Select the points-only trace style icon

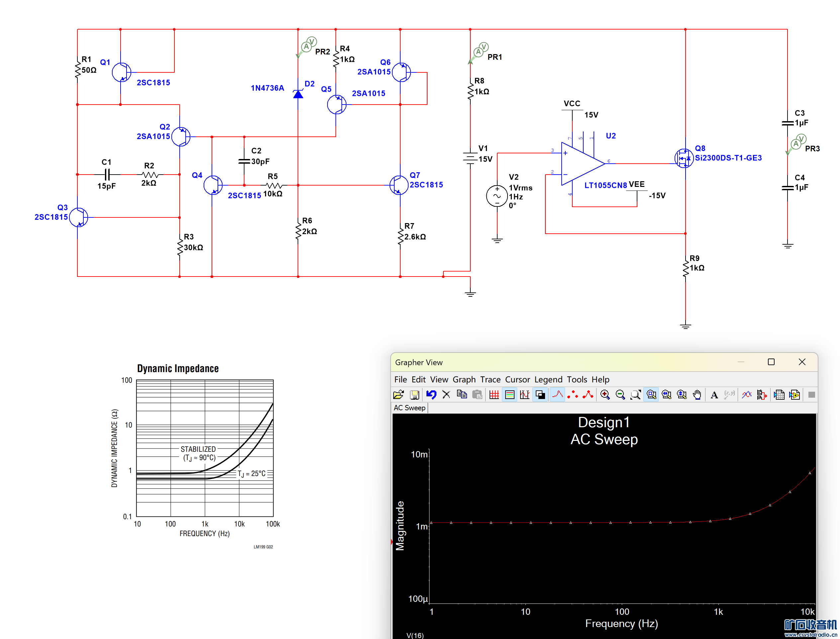pyautogui.click(x=572, y=395)
